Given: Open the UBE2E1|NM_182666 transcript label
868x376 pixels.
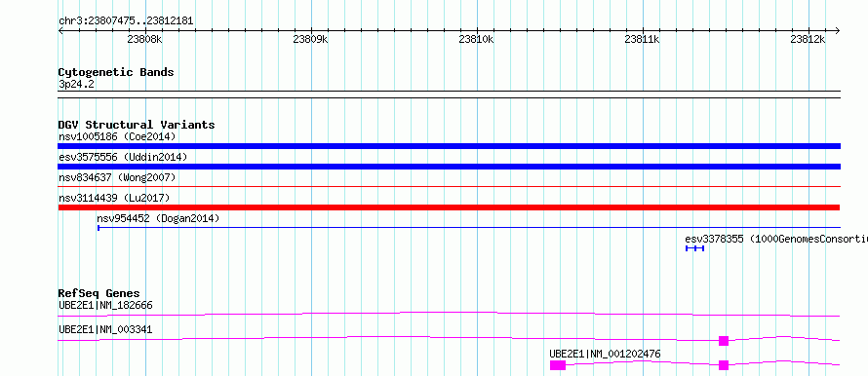Looking at the screenshot, I should [x=105, y=305].
